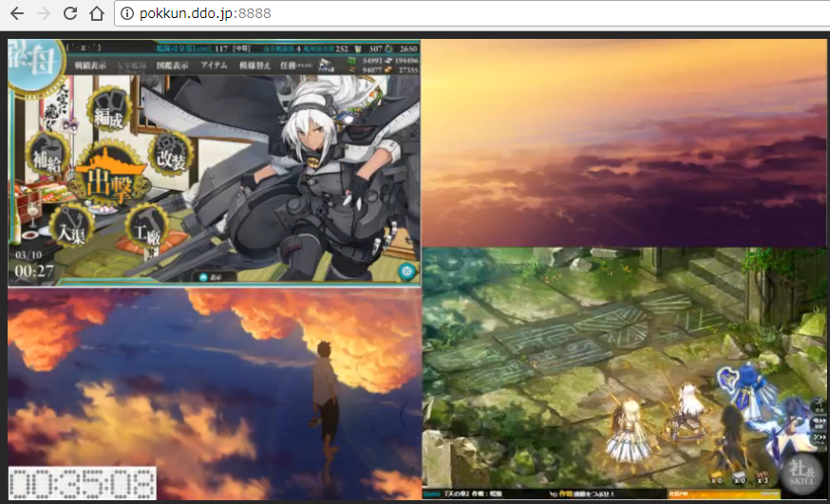Click the orange 社長PW power gauge
830x504 pixels.
[x=724, y=494]
